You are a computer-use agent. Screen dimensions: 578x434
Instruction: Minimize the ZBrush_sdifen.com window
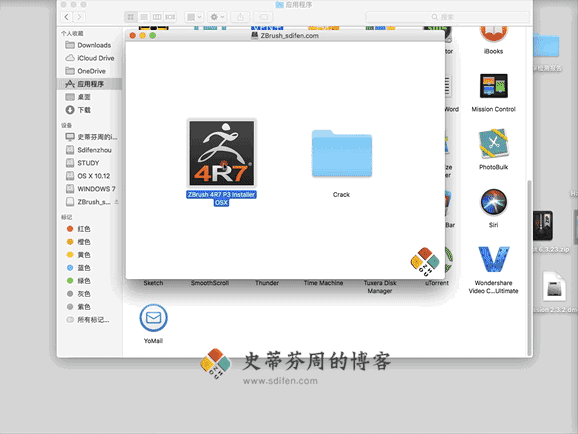142,35
